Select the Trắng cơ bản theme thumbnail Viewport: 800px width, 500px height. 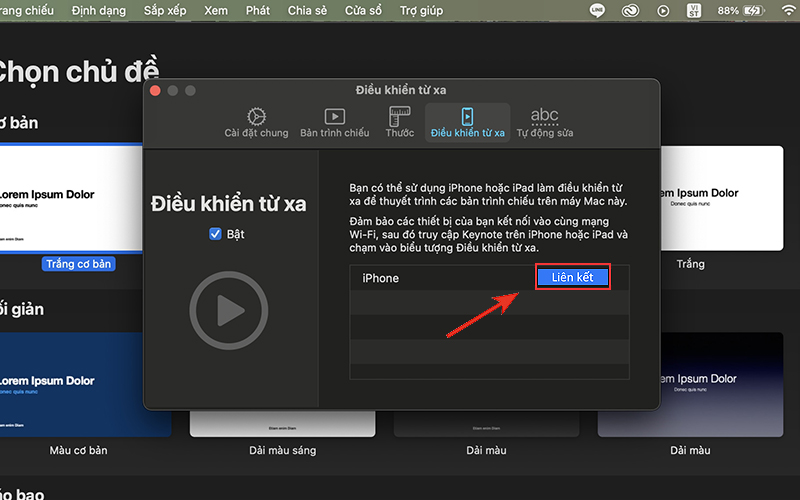pos(71,198)
